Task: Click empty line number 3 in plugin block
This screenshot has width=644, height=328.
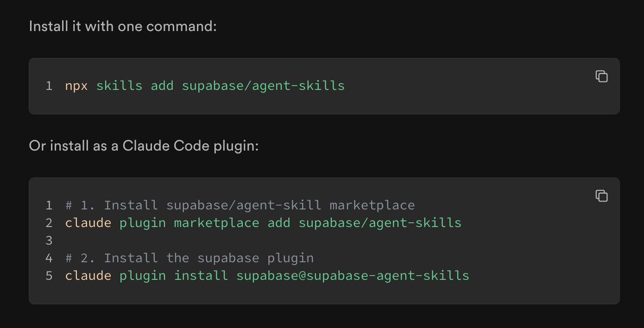Action: coord(49,240)
